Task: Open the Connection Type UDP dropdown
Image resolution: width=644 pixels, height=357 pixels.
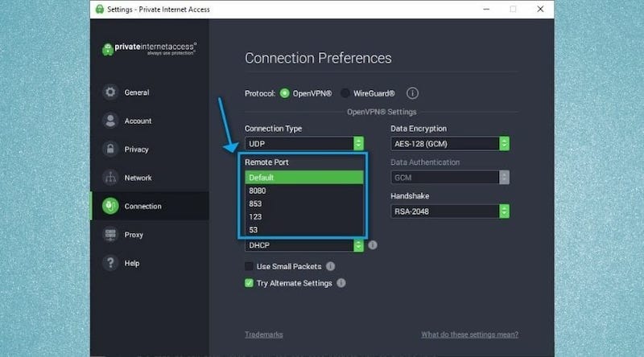Action: tap(304, 144)
